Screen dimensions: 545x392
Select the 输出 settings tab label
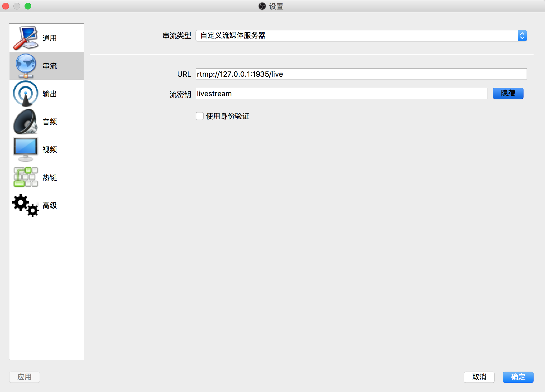click(x=50, y=94)
